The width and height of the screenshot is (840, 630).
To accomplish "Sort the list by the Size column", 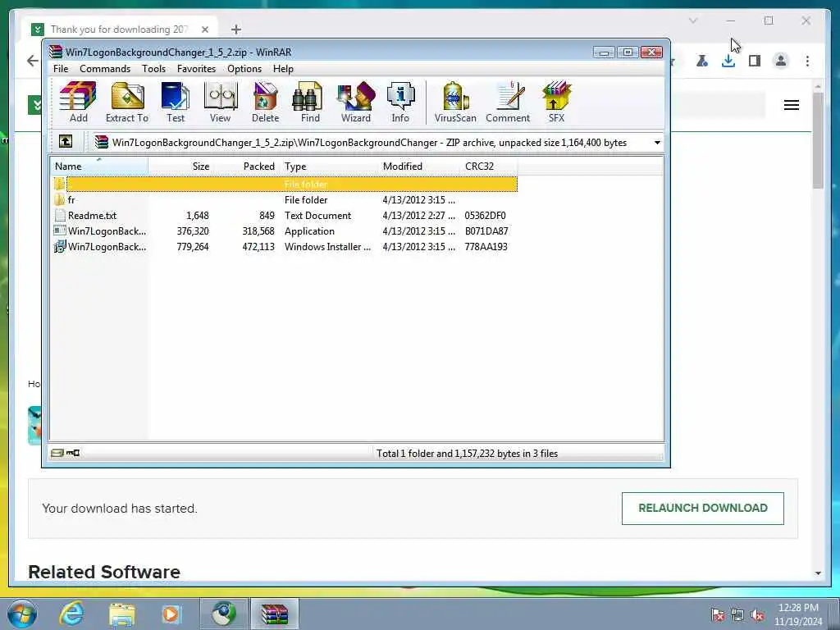I will tap(180, 166).
